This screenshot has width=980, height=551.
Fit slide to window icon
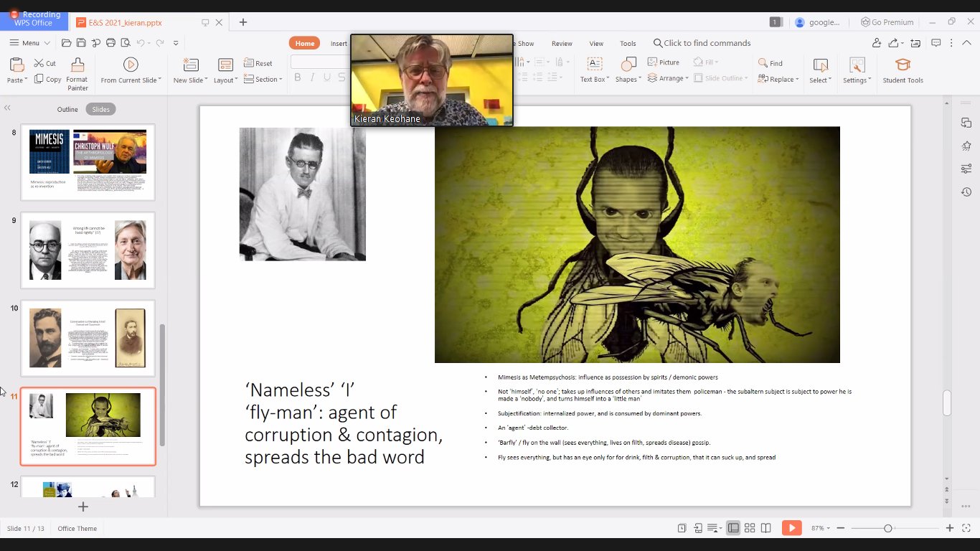(x=965, y=528)
